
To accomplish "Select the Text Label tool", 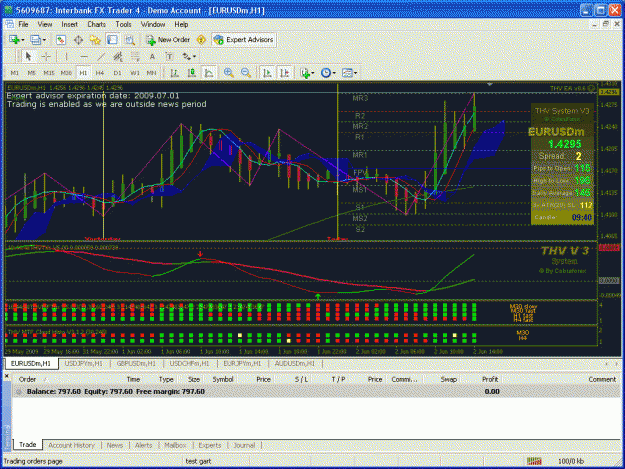I will 169,57.
